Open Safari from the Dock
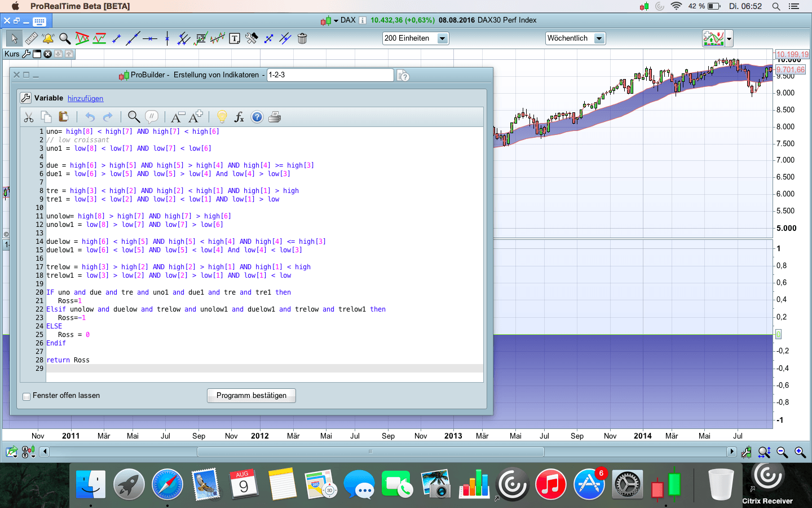 (x=167, y=484)
